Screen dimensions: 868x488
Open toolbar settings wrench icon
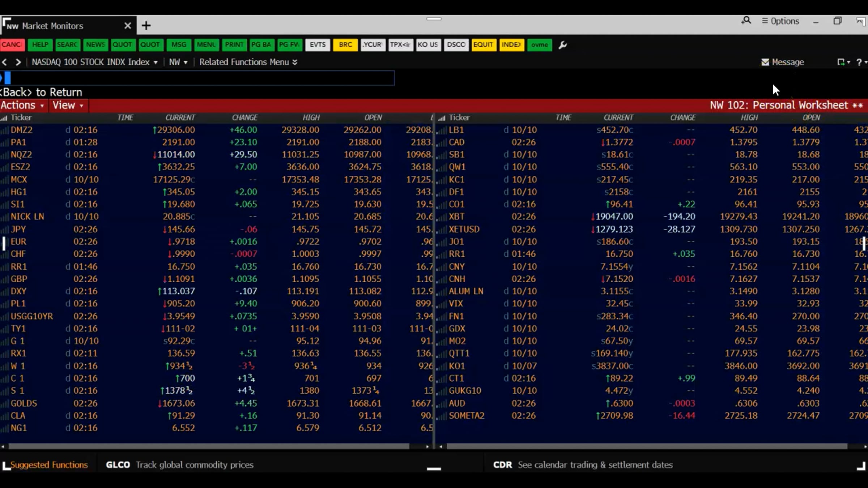562,45
